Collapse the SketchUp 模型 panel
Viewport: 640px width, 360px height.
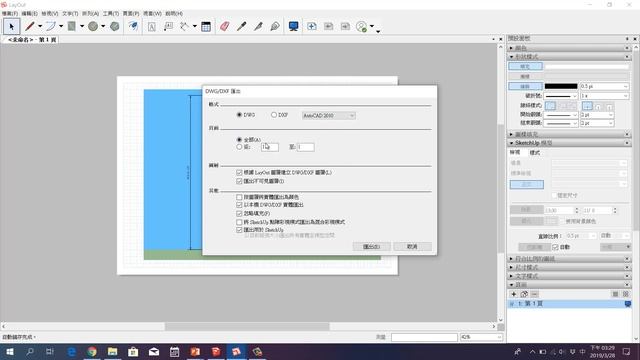click(511, 143)
